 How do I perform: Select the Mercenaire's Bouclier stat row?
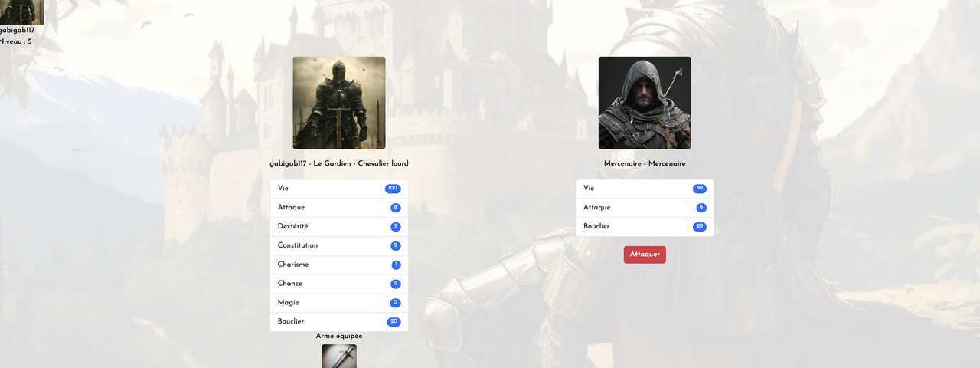point(645,227)
